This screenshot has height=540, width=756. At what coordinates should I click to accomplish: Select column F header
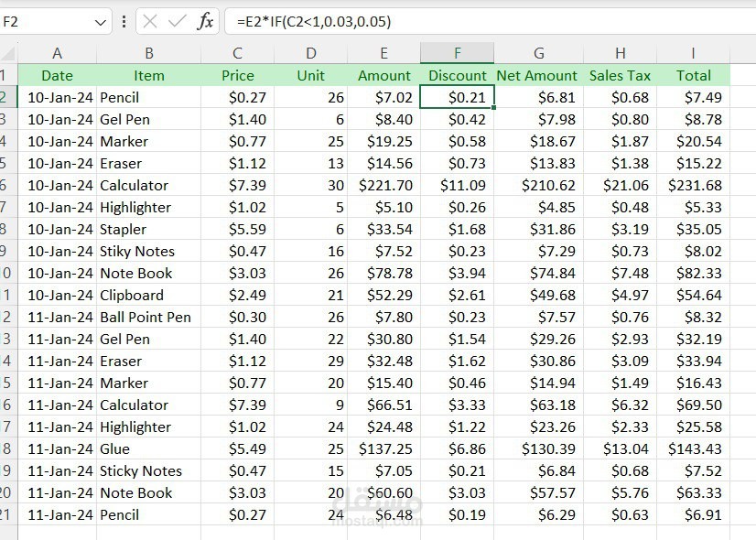click(457, 53)
